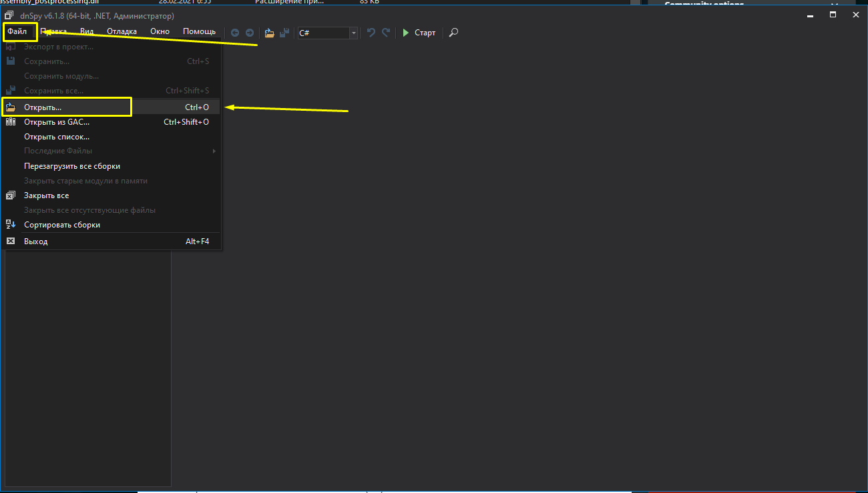Choose Открыть из GAC... menu entry
The width and height of the screenshot is (868, 493).
[x=57, y=122]
